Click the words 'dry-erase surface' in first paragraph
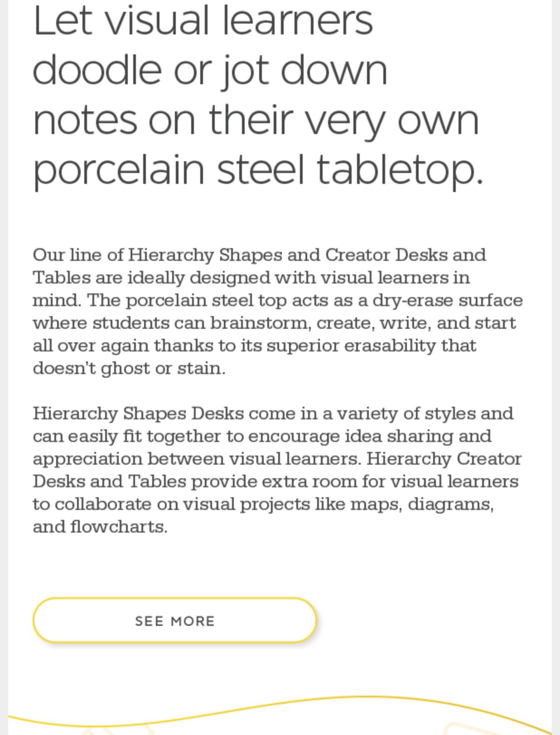 tap(448, 301)
